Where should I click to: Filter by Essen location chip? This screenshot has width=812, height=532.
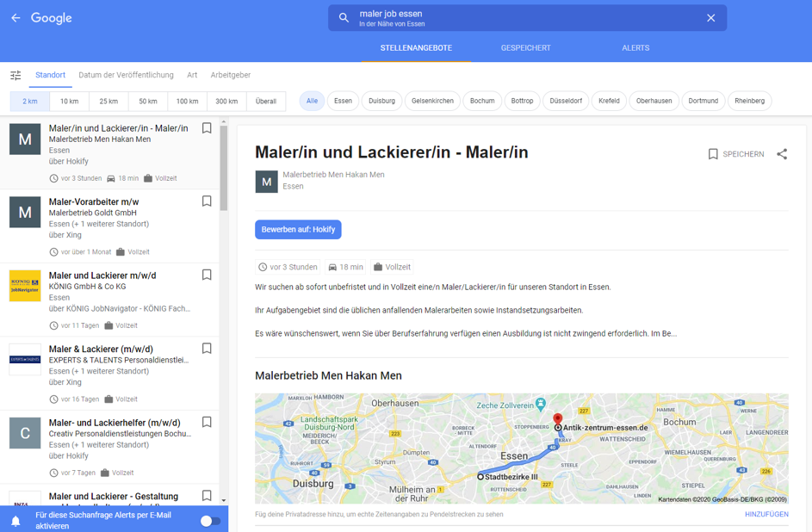(x=343, y=101)
